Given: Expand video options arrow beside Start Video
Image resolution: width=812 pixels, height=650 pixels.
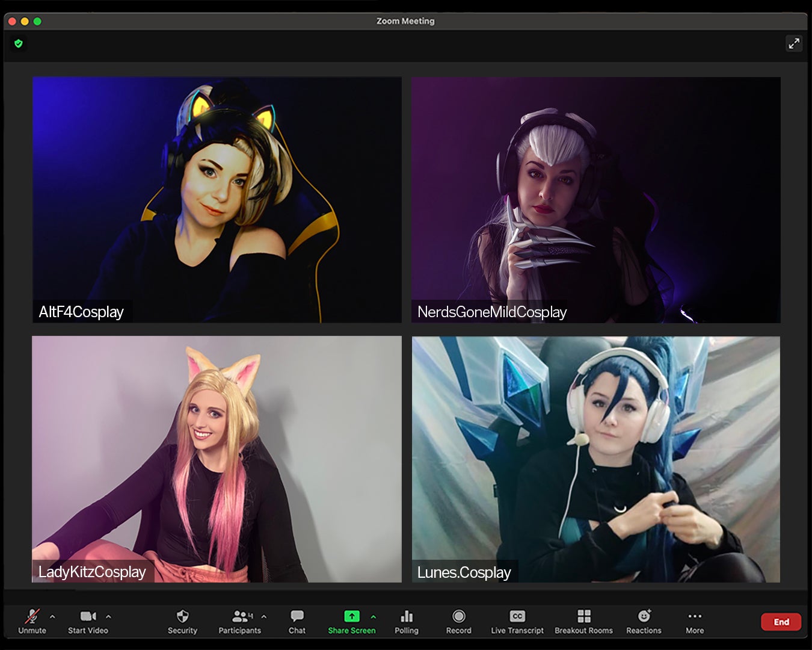Looking at the screenshot, I should click(x=108, y=616).
